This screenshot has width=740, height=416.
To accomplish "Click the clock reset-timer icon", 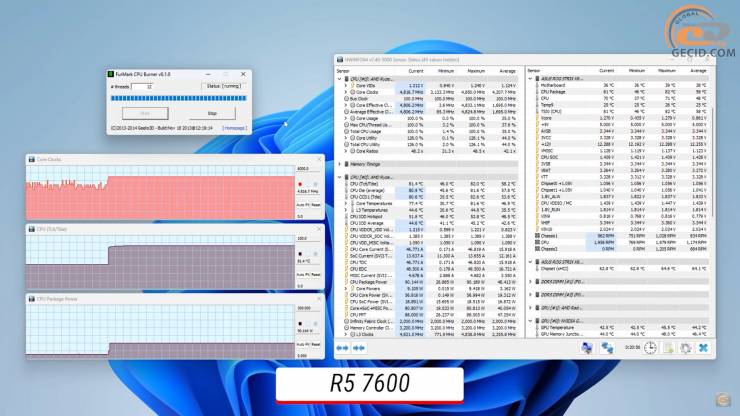I will coord(650,348).
